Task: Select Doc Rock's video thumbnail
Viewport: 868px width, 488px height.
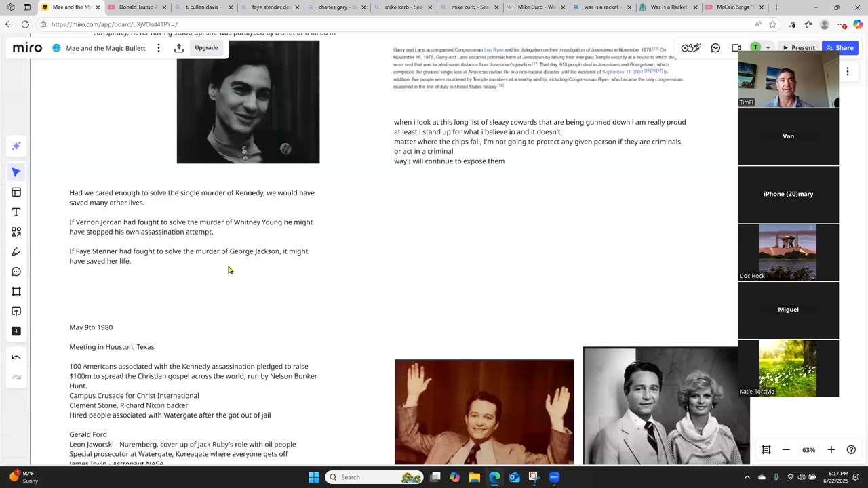Action: click(788, 252)
